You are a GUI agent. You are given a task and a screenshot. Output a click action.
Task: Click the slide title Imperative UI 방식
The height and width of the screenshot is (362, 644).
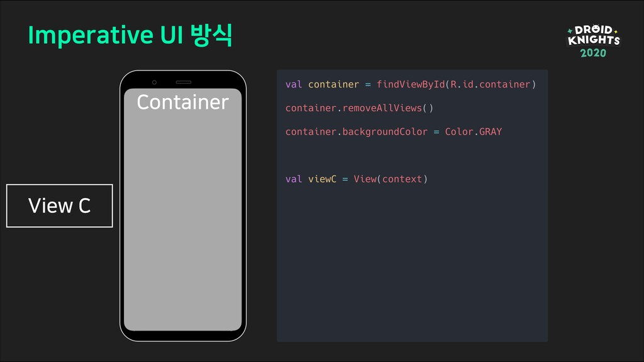point(130,35)
